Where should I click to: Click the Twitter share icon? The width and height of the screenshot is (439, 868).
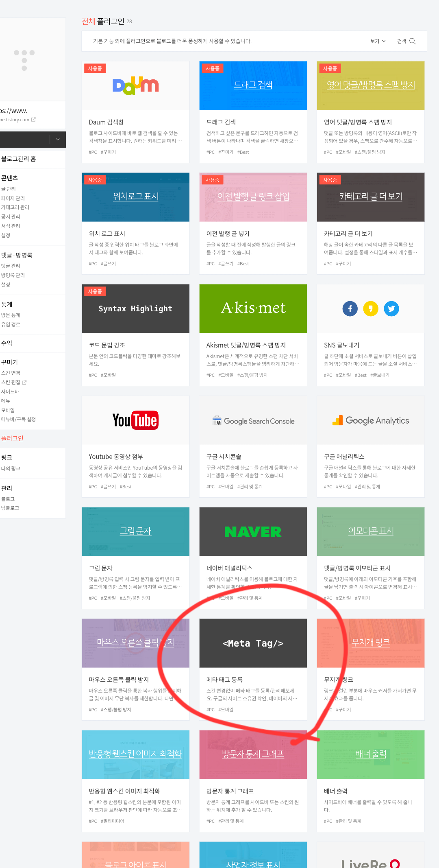[391, 309]
